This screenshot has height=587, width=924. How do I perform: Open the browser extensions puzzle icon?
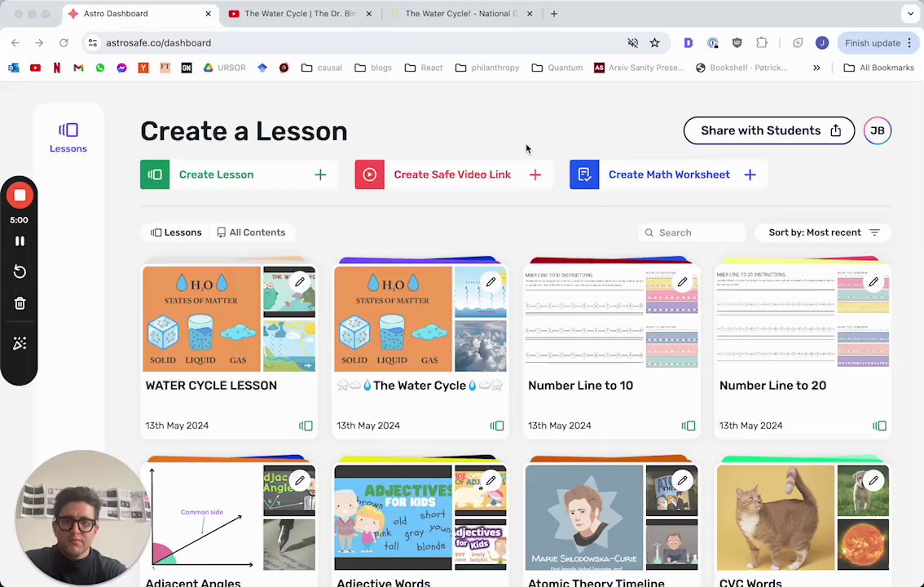pos(762,42)
